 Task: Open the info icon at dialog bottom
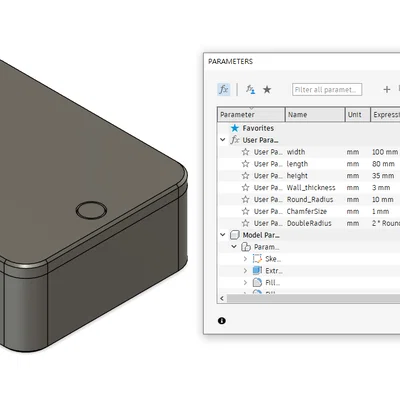pyautogui.click(x=222, y=321)
